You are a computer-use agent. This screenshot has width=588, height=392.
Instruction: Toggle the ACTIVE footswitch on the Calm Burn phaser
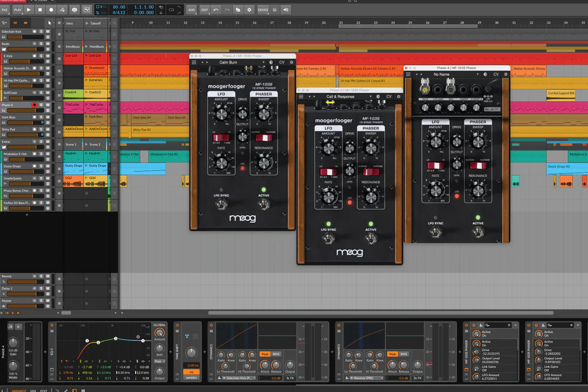click(x=263, y=203)
